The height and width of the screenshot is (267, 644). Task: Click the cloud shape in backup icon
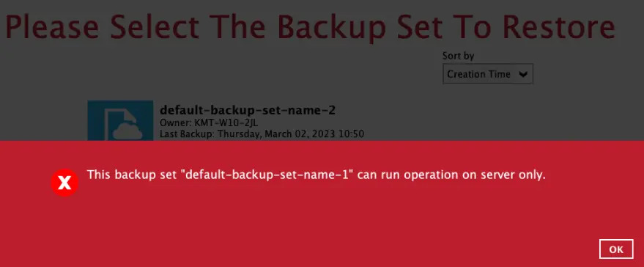[x=127, y=131]
